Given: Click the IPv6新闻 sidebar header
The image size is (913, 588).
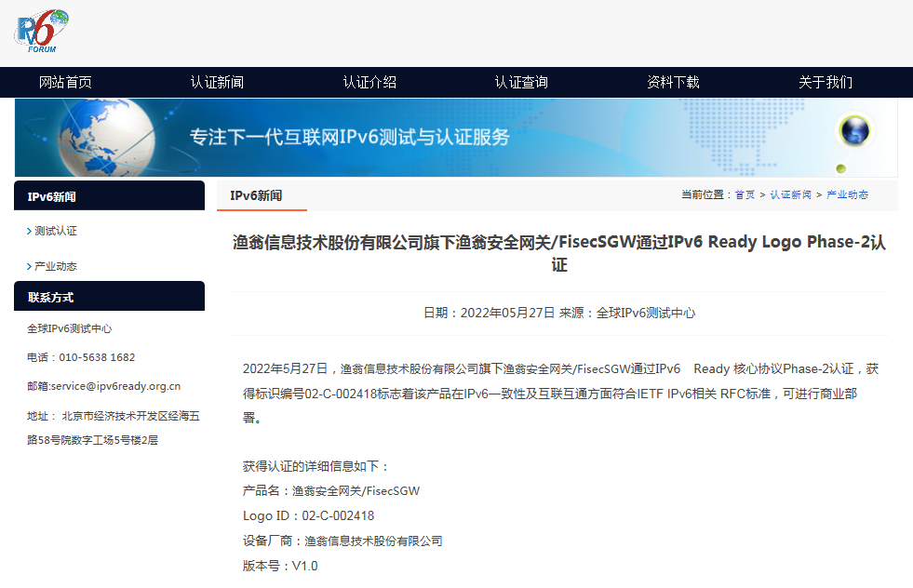Looking at the screenshot, I should tap(52, 196).
